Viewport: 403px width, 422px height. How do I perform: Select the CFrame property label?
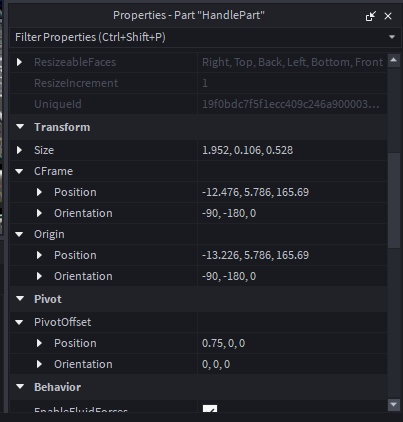53,171
